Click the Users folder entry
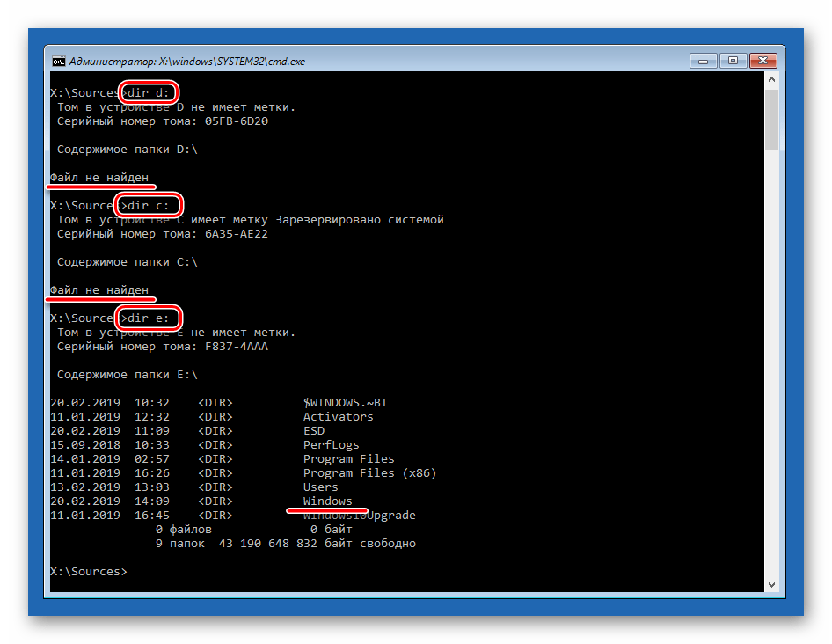The image size is (832, 644). 320,487
